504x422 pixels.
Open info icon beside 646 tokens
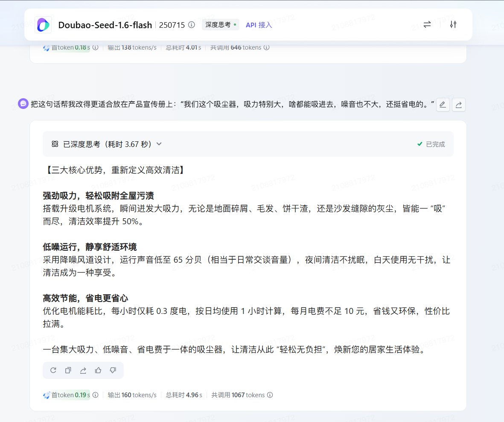[x=266, y=47]
